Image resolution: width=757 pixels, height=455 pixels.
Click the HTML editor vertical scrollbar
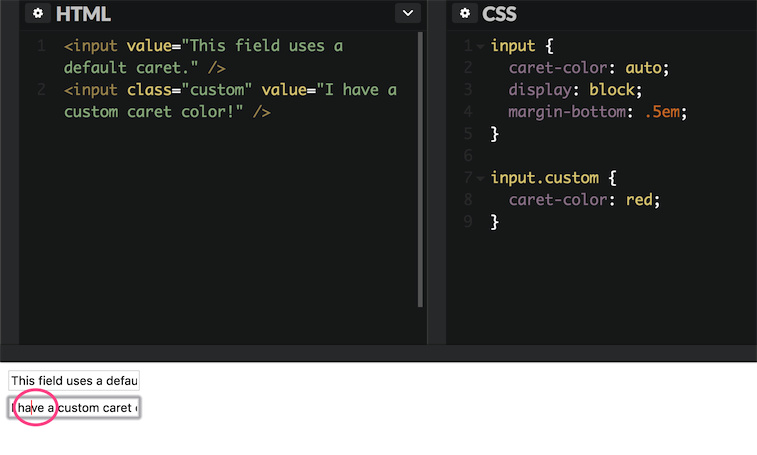(420, 169)
